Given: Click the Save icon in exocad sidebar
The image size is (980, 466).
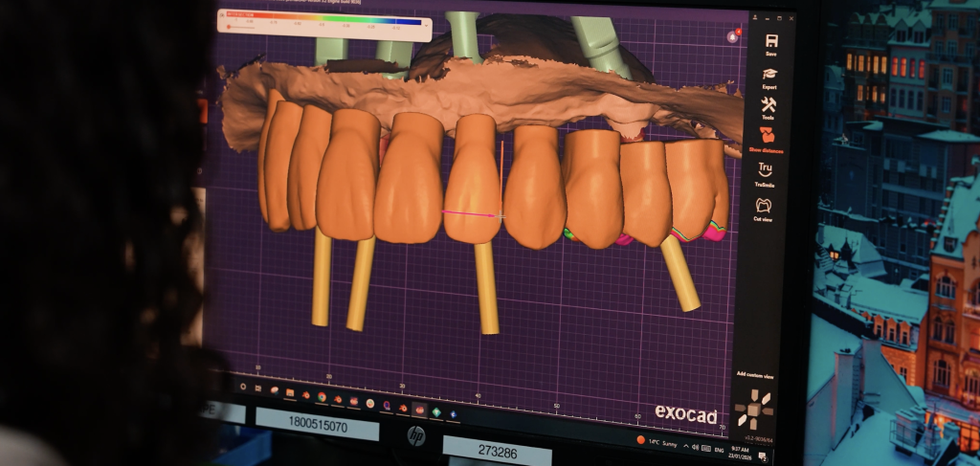Looking at the screenshot, I should [772, 42].
